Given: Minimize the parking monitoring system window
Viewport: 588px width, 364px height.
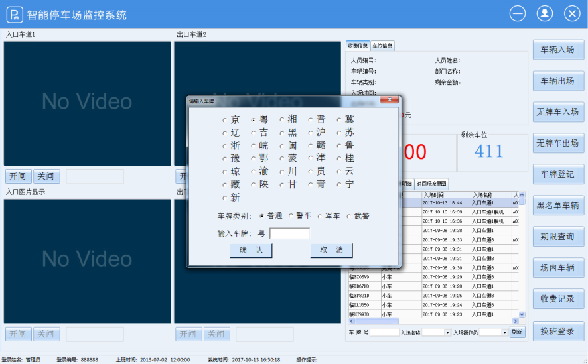Looking at the screenshot, I should (x=517, y=13).
